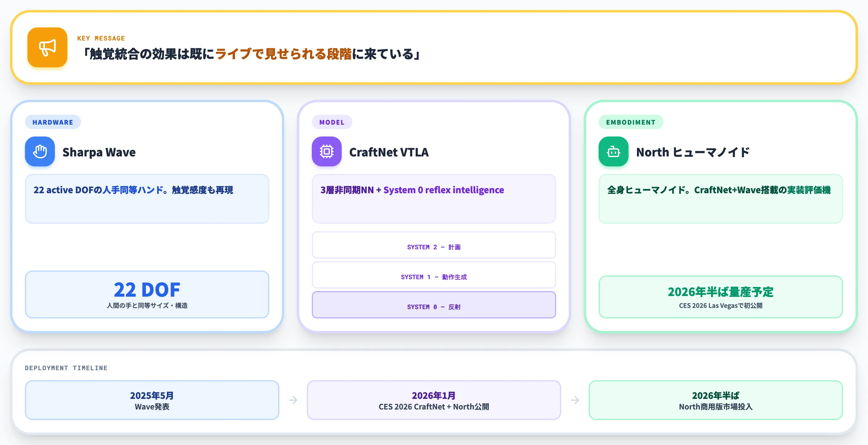Open the 2025年5月 Wave発表 timeline card
The image size is (868, 445).
coord(152,400)
